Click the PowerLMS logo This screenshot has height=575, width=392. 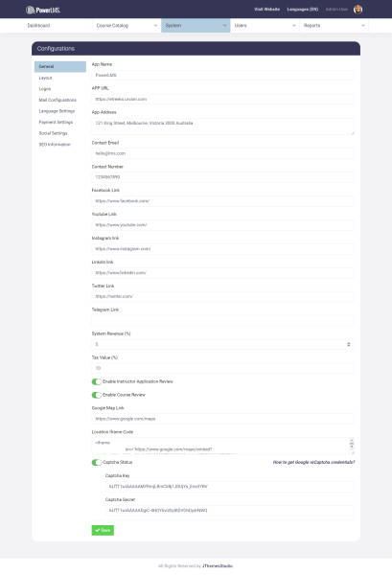[43, 10]
